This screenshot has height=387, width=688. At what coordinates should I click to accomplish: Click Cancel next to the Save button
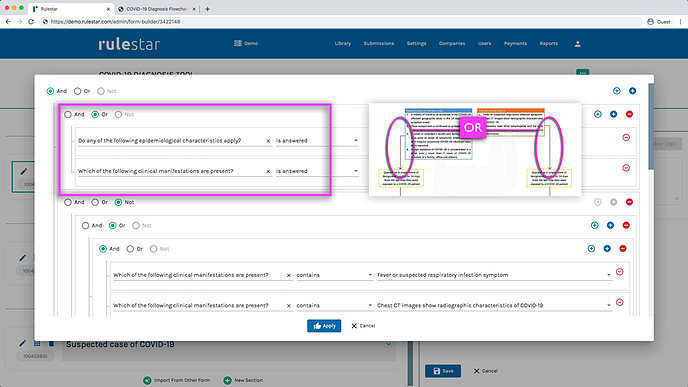pyautogui.click(x=485, y=371)
